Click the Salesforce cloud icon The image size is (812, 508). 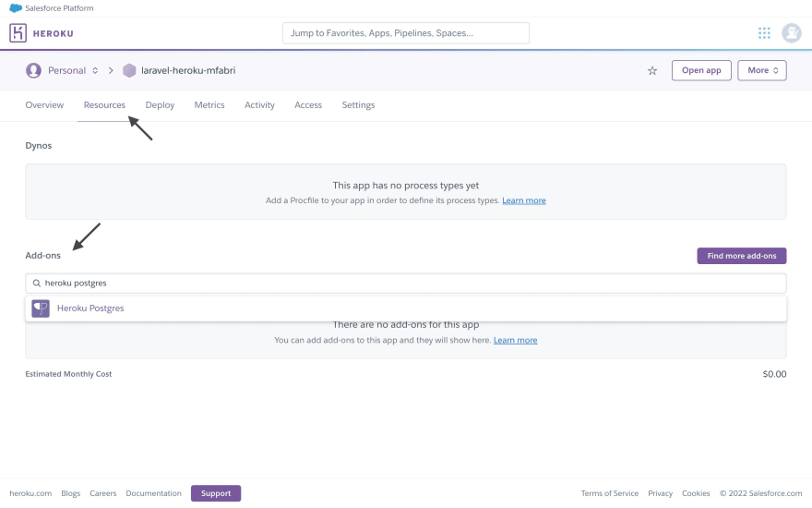(16, 8)
